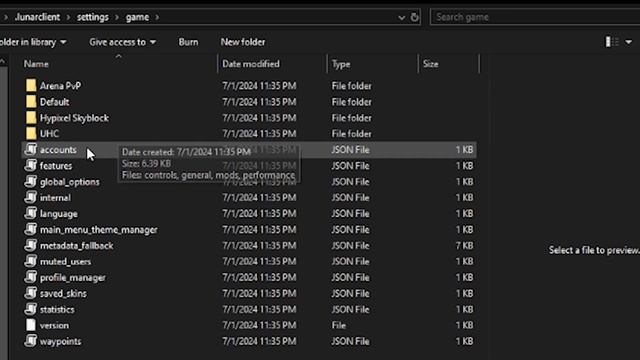Open the view options dropdown arrow
Image resolution: width=640 pixels, height=360 pixels.
(629, 42)
